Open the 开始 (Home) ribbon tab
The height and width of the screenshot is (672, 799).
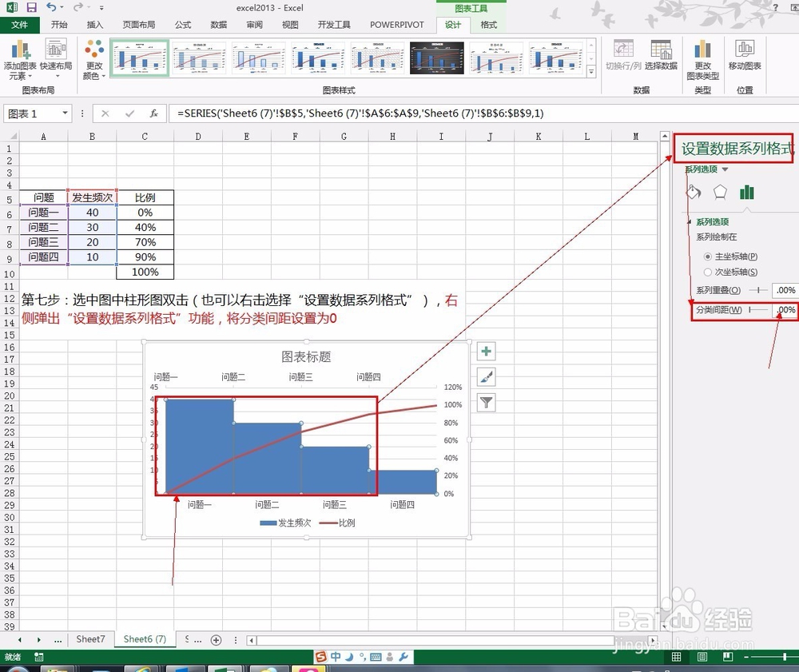[x=59, y=25]
